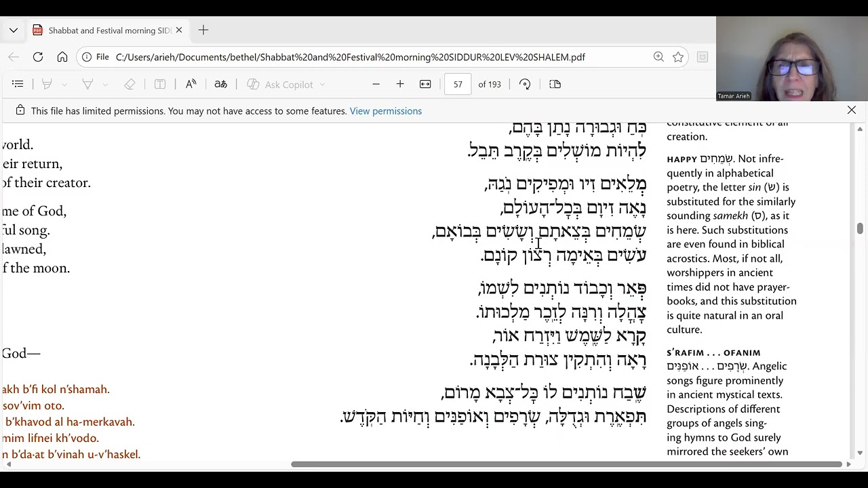This screenshot has height=488, width=868.
Task: Open the View permissions link
Action: coord(386,111)
